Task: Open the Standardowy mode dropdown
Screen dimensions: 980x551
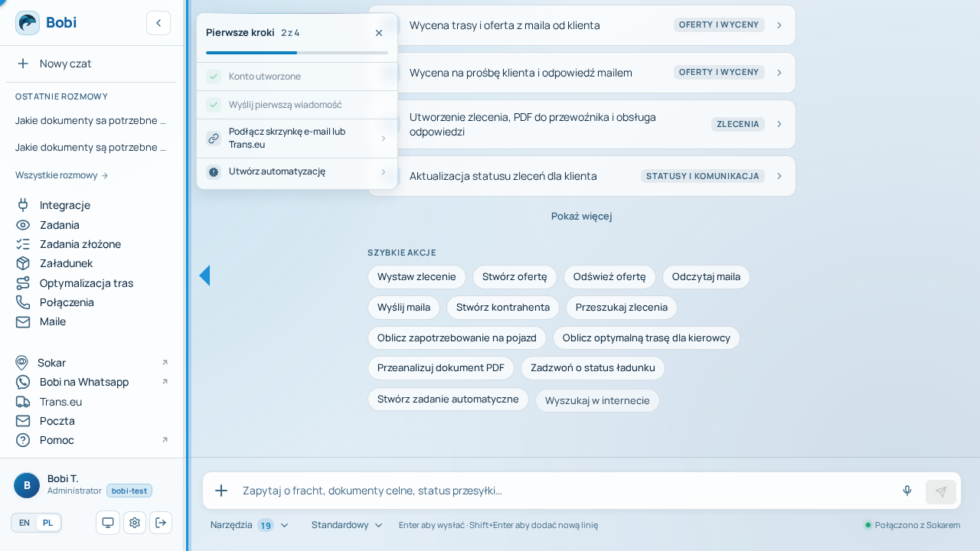Action: tap(347, 525)
